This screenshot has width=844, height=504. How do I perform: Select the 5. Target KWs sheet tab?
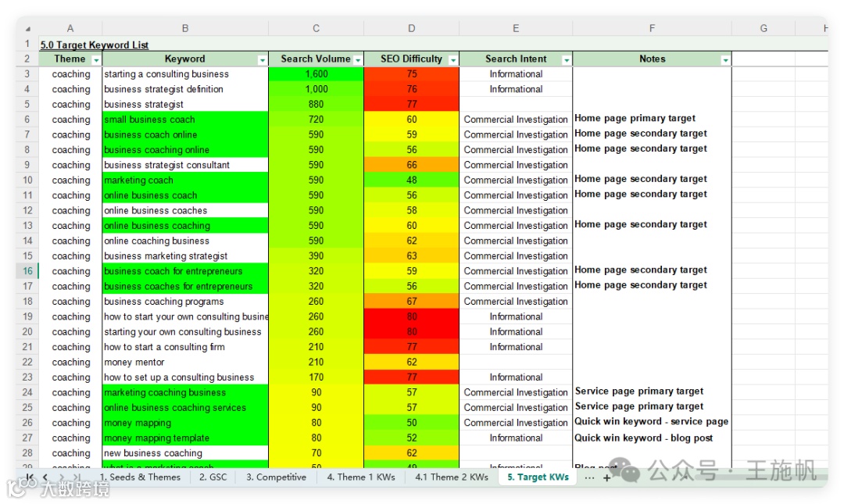point(538,477)
